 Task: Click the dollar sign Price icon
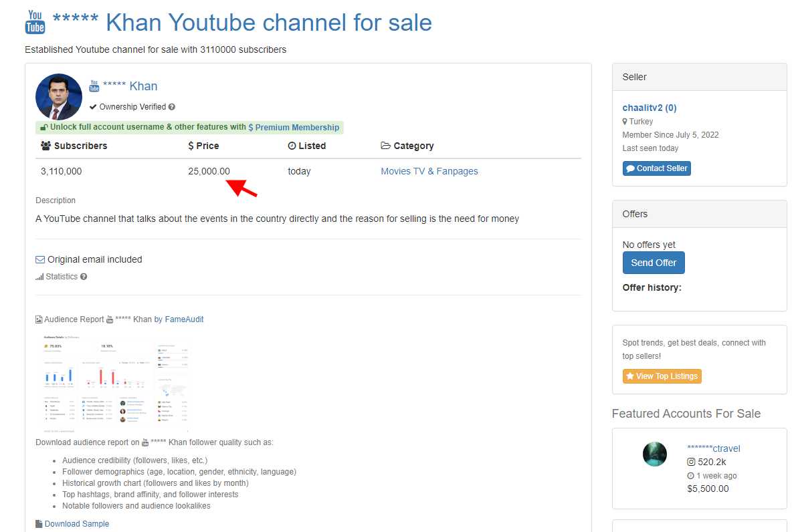click(x=191, y=146)
